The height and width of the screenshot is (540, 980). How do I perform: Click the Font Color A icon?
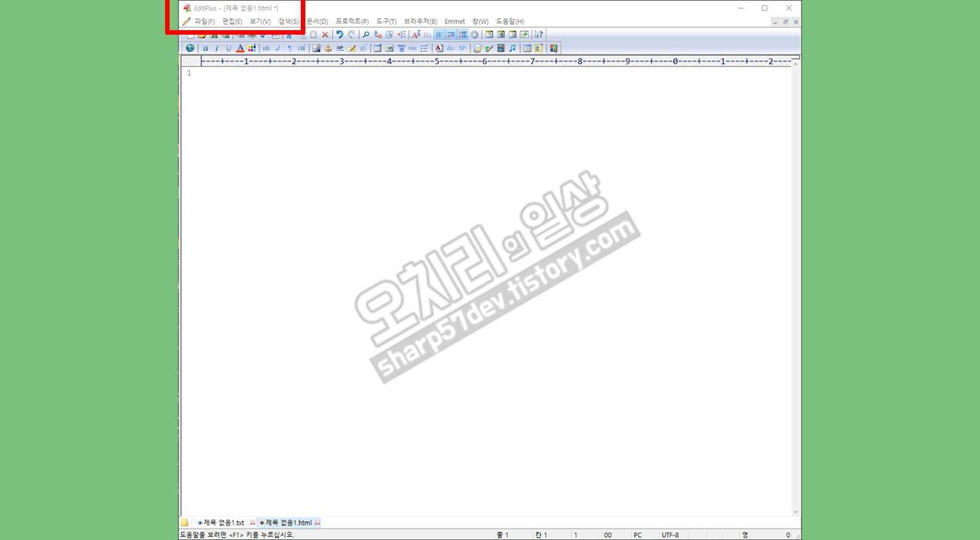click(x=240, y=48)
